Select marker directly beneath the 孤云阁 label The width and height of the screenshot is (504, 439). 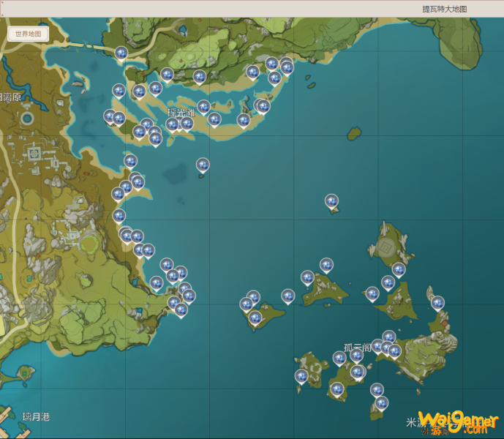356,356
